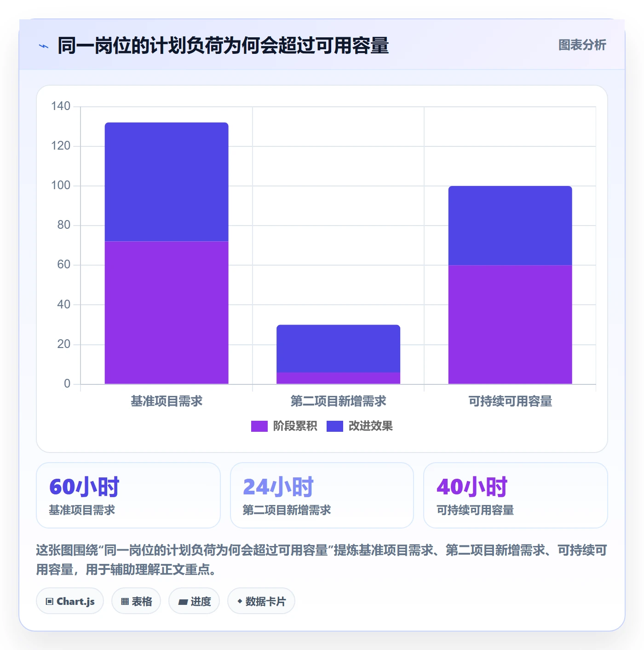
Task: Click the purple 阶段累积 segment of 基准项目需求 bar
Action: (167, 313)
